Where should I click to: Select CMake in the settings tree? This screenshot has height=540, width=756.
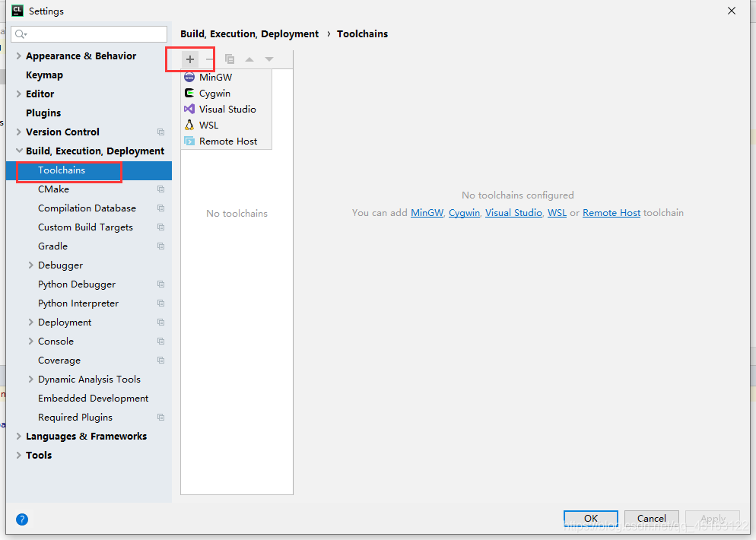(53, 189)
